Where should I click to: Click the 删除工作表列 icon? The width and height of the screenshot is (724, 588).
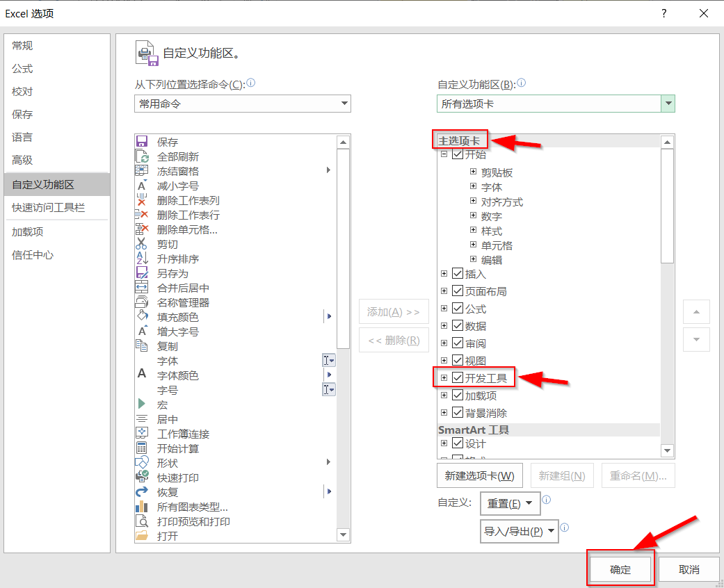point(142,200)
